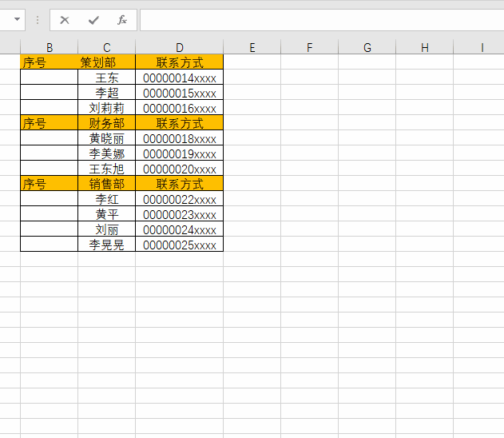Select the 序号 cell beside 财务部
This screenshot has width=504, height=438.
coord(50,122)
